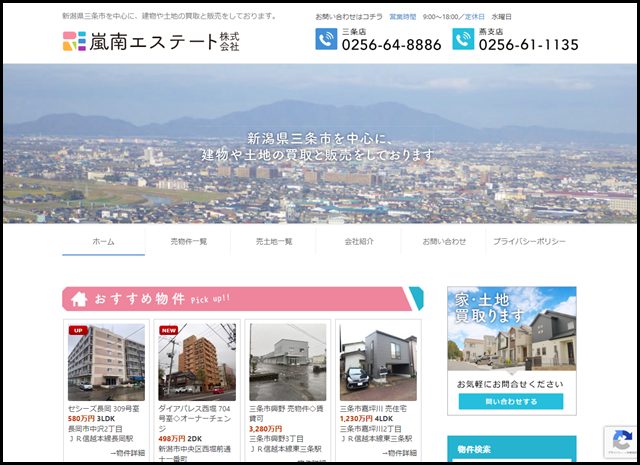Click the 三条店 phone number 0256-64-8886
The width and height of the screenshot is (640, 465).
391,44
